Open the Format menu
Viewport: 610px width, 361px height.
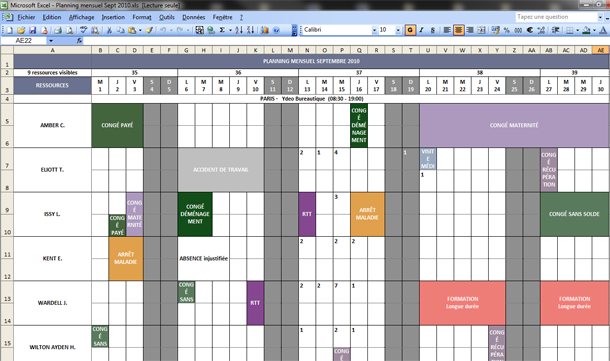point(142,17)
